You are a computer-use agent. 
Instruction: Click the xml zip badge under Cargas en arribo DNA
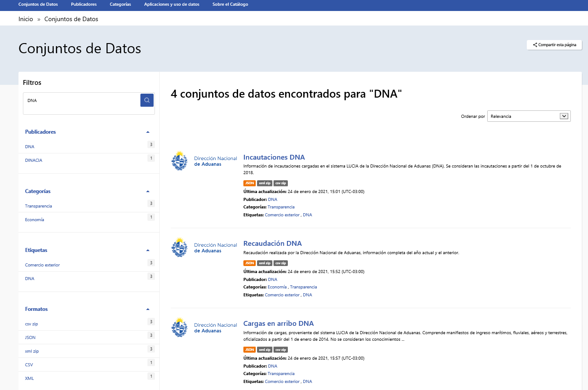coord(265,350)
